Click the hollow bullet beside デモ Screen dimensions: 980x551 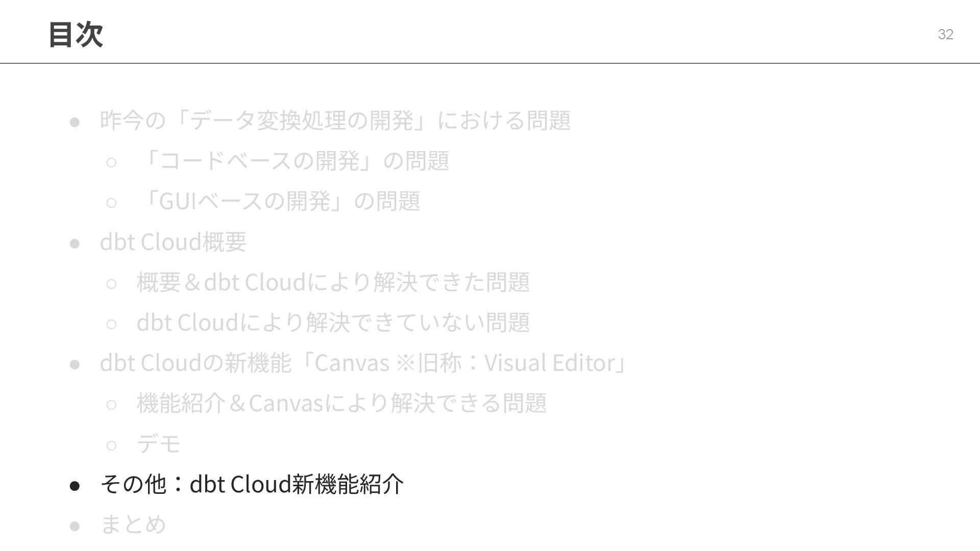111,445
